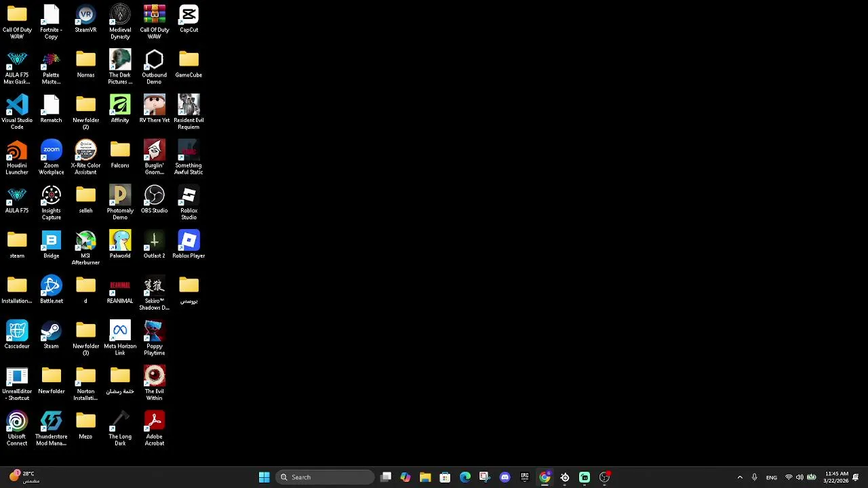The width and height of the screenshot is (868, 488).
Task: Open the Windows Start menu
Action: coord(264,477)
